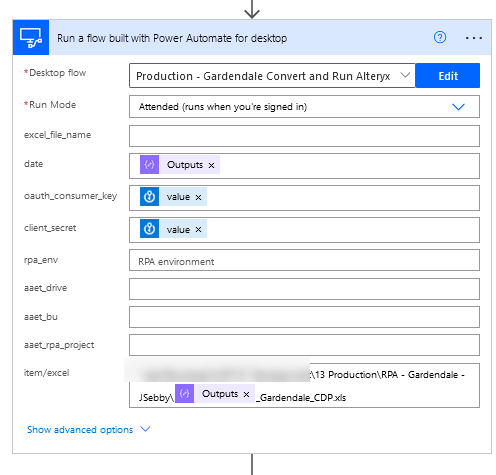Click the Outputs icon in date field
Image resolution: width=496 pixels, height=475 pixels.
(x=149, y=165)
